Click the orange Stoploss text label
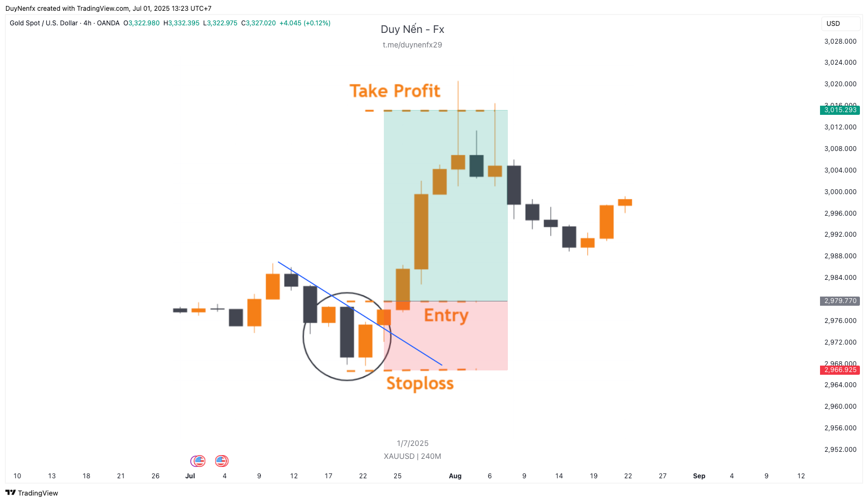 (420, 383)
